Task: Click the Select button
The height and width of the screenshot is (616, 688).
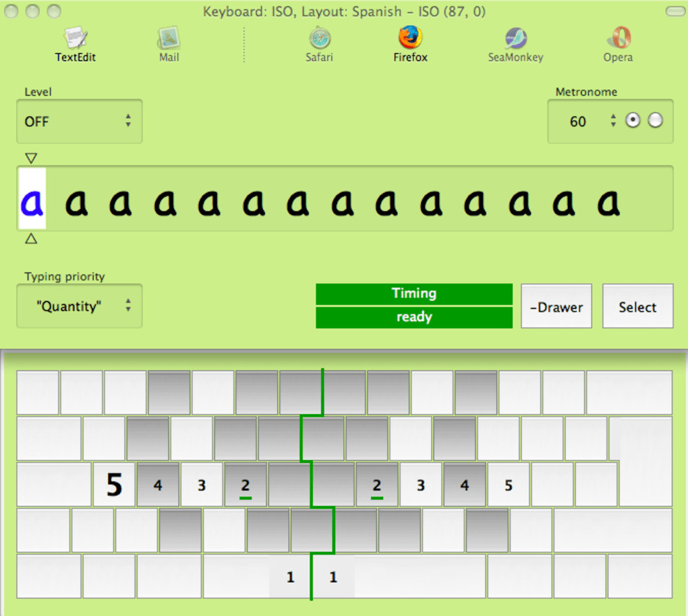Action: 637,306
